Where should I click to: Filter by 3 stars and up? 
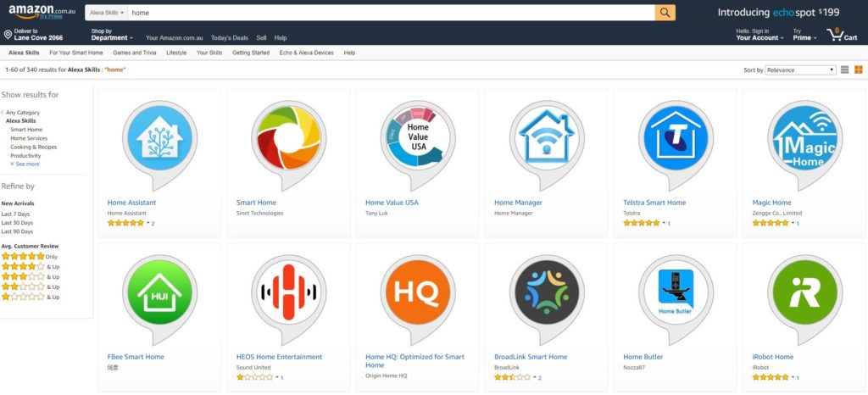30,276
